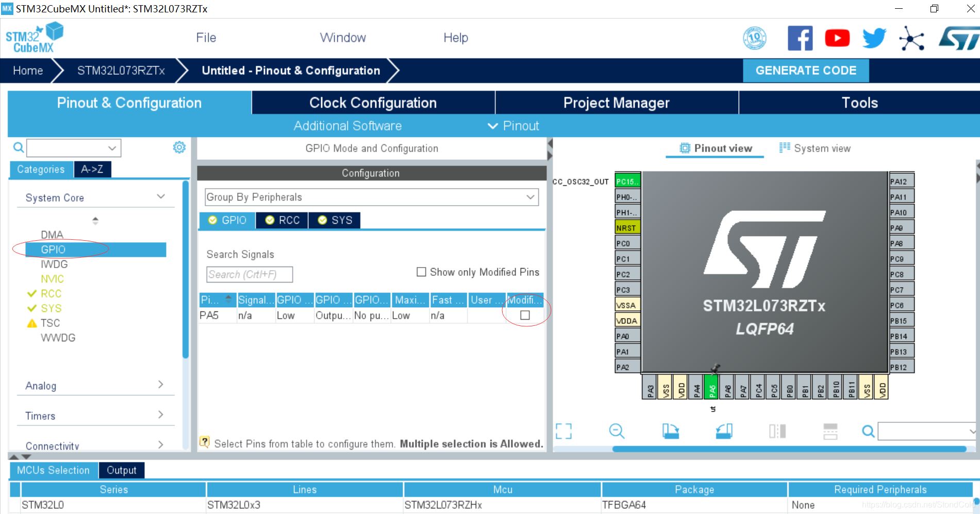Switch to the Output tab
Viewport: 980px width, 514px height.
click(x=122, y=470)
